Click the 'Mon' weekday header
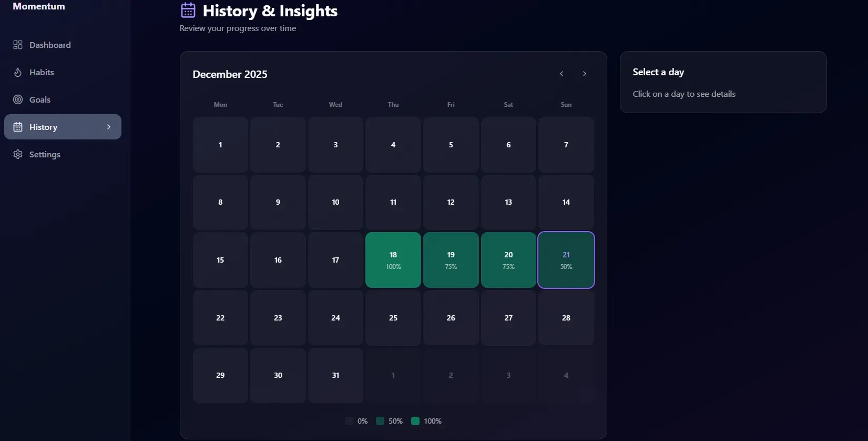The image size is (868, 441). tap(220, 105)
